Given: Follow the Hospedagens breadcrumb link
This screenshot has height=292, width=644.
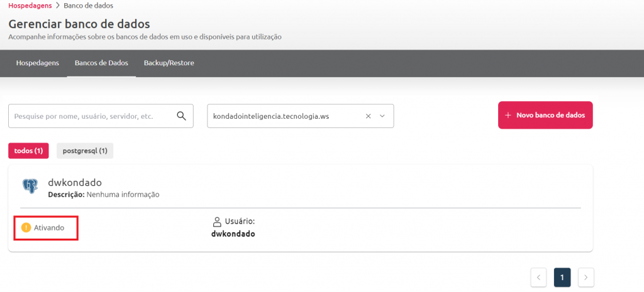Looking at the screenshot, I should pos(29,6).
